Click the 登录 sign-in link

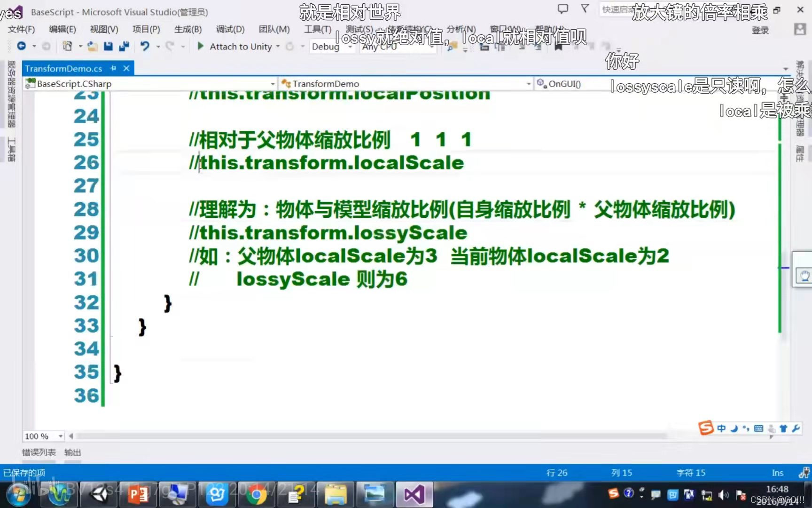(x=760, y=30)
